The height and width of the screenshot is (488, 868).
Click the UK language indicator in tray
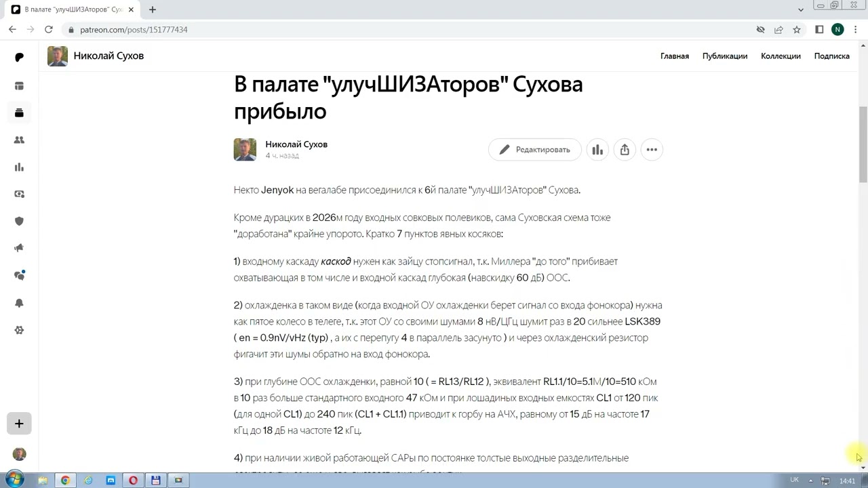(x=794, y=480)
